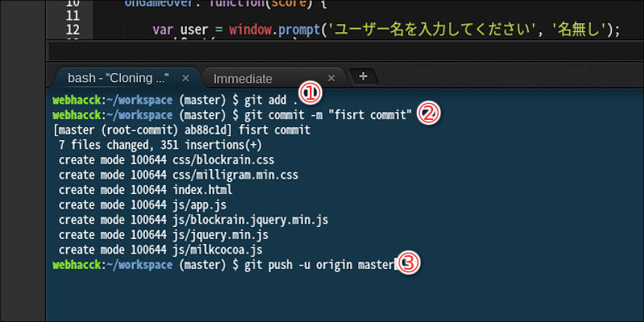
Task: Click the circled number 1 marker
Action: [x=311, y=93]
